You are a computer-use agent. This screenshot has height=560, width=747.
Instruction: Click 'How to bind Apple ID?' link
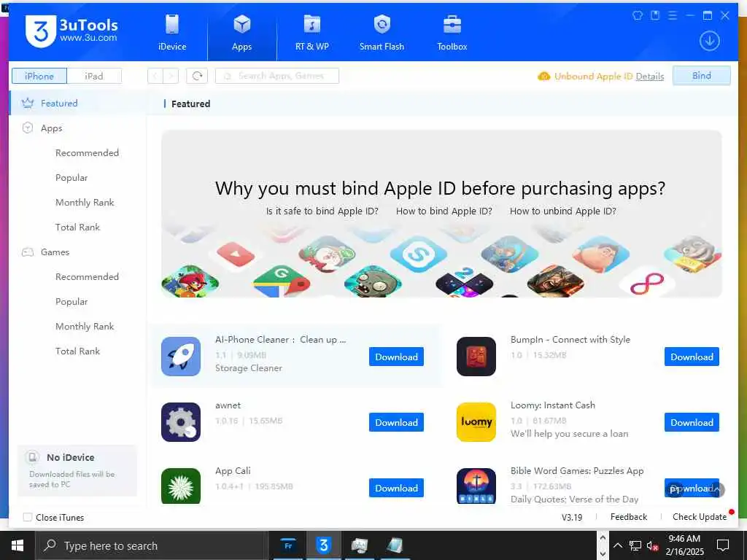pyautogui.click(x=444, y=211)
